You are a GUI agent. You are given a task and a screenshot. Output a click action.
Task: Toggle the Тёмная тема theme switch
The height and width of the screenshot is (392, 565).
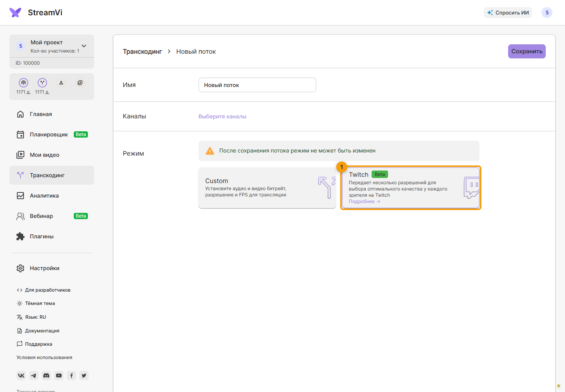(36, 303)
